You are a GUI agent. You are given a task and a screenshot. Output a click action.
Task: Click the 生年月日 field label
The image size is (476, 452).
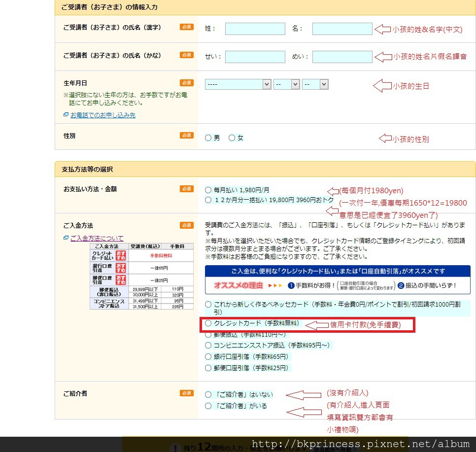(75, 83)
